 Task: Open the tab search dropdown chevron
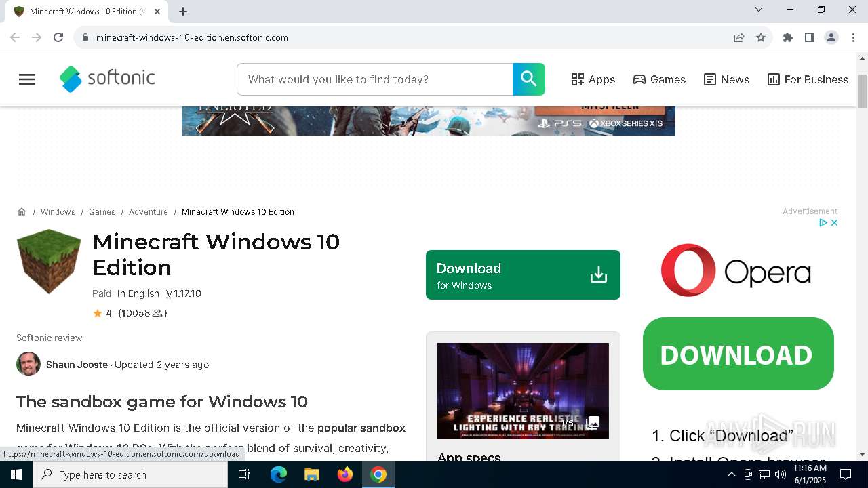pyautogui.click(x=759, y=9)
